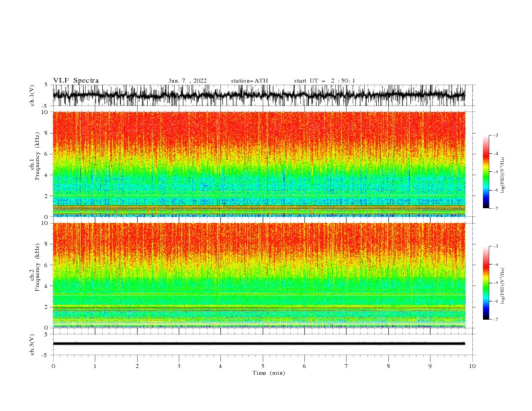The width and height of the screenshot is (532, 411).
Task: Click the ch.2 colorbar "log(PSD)(V²/Hz)" label
Action: point(503,286)
